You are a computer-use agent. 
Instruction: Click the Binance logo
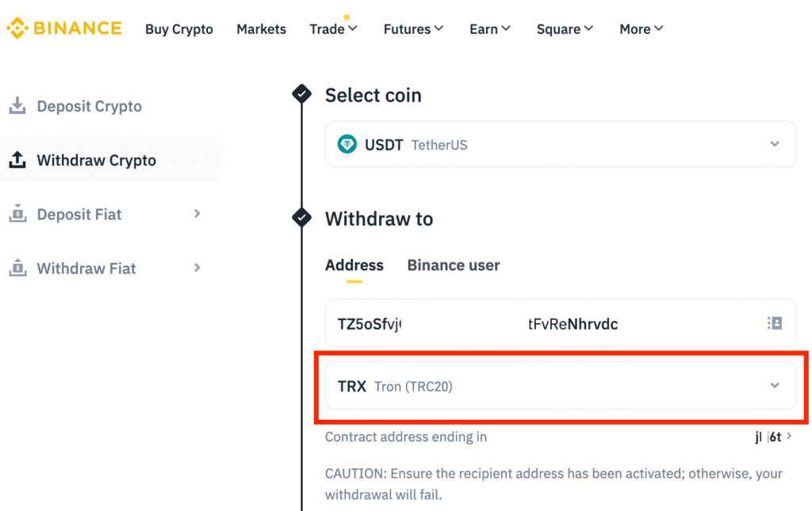pos(63,29)
